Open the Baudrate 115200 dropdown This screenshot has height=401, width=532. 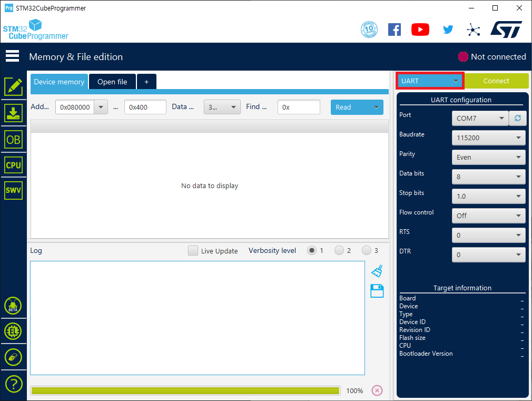[x=489, y=138]
